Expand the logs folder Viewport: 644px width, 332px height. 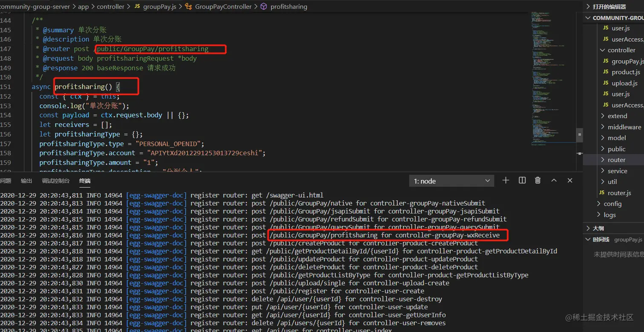tap(599, 215)
